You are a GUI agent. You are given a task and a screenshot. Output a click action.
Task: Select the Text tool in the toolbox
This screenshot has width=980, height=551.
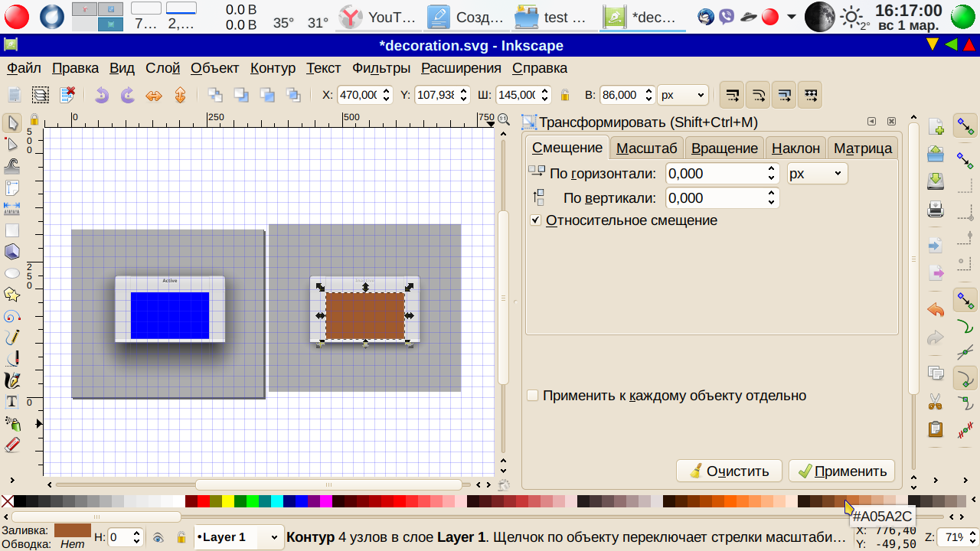[x=11, y=402]
